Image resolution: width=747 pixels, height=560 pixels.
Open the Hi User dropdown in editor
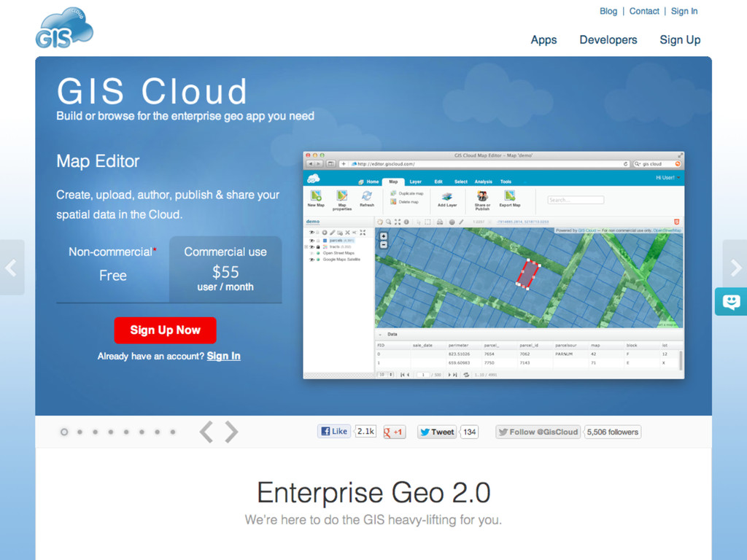(x=668, y=178)
